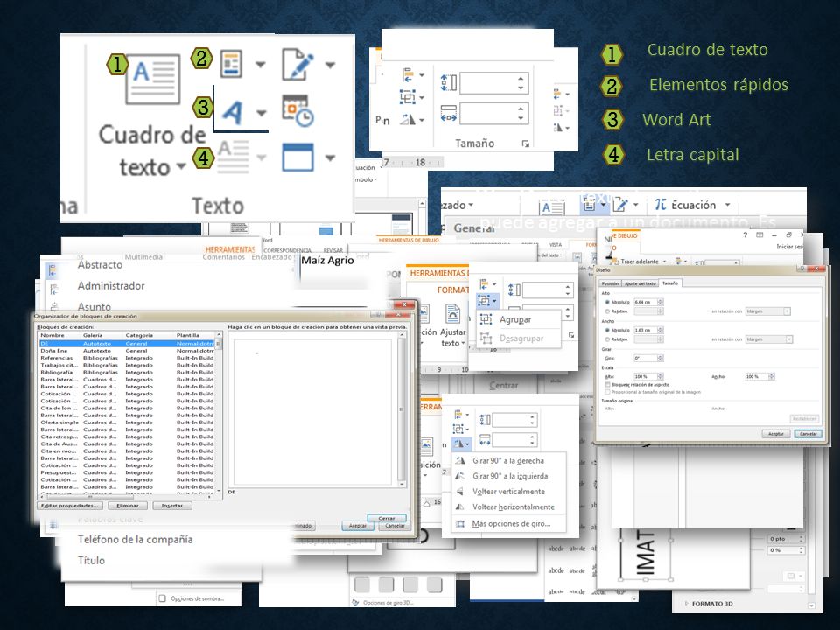840x630 pixels.
Task: Click the ribbon display options icon
Action: click(x=759, y=234)
